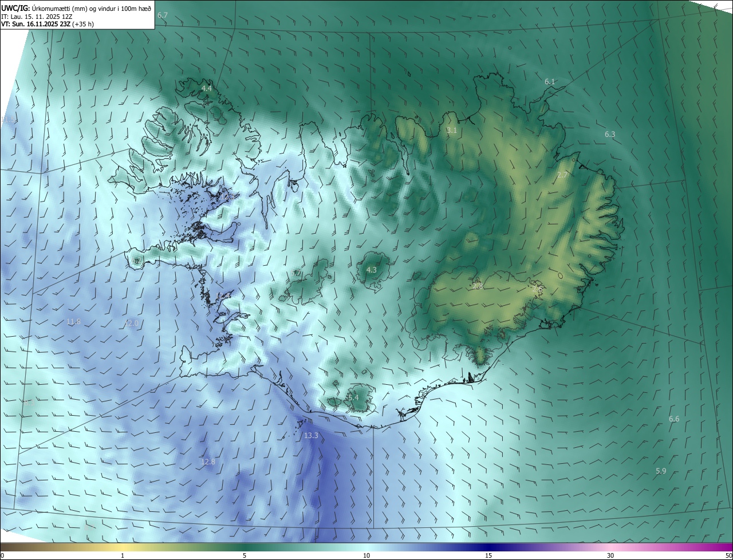Select the 30 tick on the color scale
This screenshot has width=733, height=560.
[610, 555]
